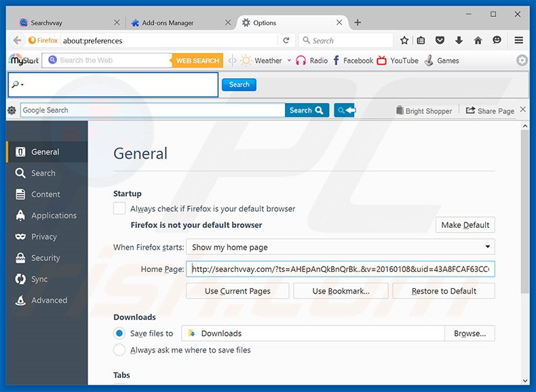Click the toolbar separator arrows icon
536x392 pixels.
pos(233,60)
